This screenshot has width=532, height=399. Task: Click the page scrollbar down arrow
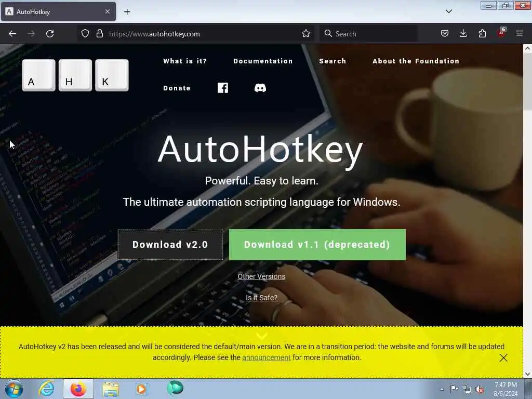tap(527, 374)
